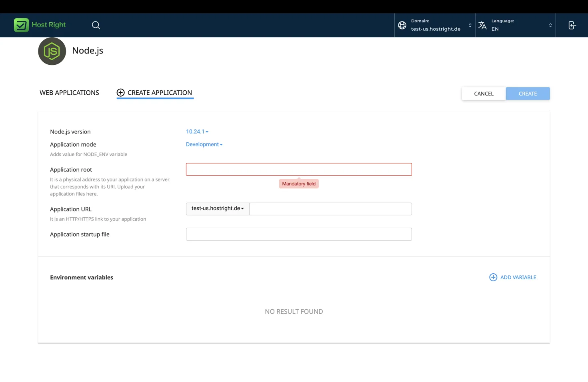This screenshot has height=382, width=588.
Task: Click the Create button
Action: click(x=528, y=94)
